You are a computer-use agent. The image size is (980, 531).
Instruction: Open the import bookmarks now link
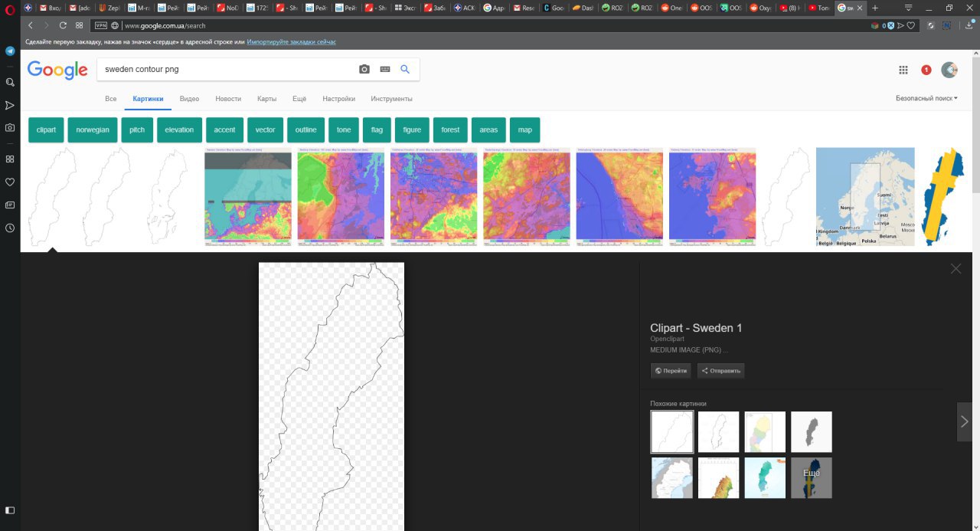[x=291, y=41]
